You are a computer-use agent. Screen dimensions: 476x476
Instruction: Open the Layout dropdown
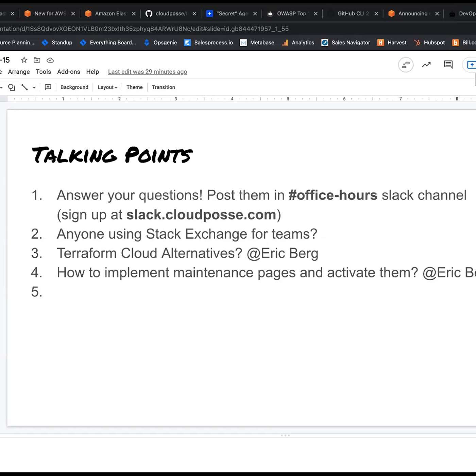(107, 87)
